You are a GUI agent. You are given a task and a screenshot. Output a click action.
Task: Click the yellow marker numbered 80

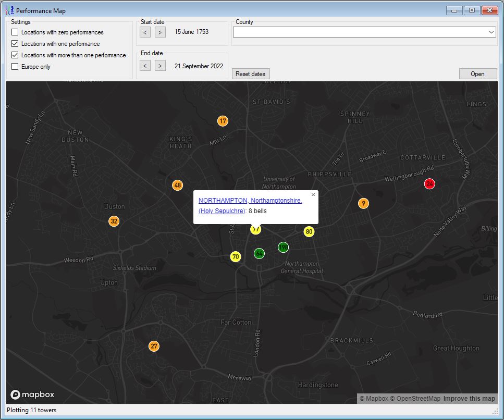tap(309, 231)
